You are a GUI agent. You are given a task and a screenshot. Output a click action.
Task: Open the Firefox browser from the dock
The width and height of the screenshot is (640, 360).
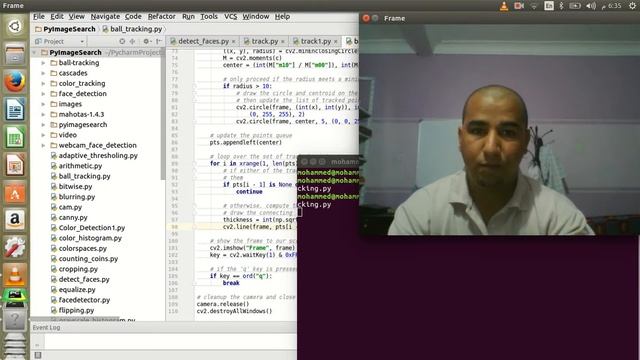click(15, 82)
